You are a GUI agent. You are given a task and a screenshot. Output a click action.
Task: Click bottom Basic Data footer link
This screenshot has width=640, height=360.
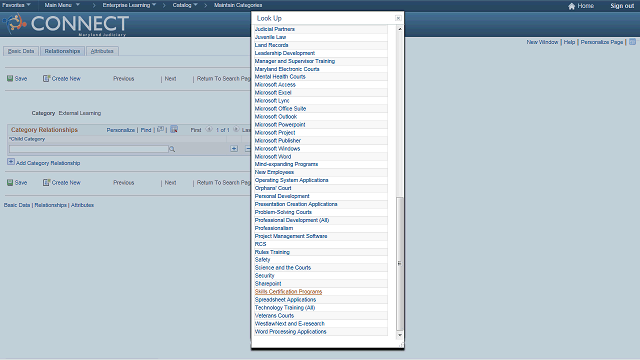tap(17, 205)
